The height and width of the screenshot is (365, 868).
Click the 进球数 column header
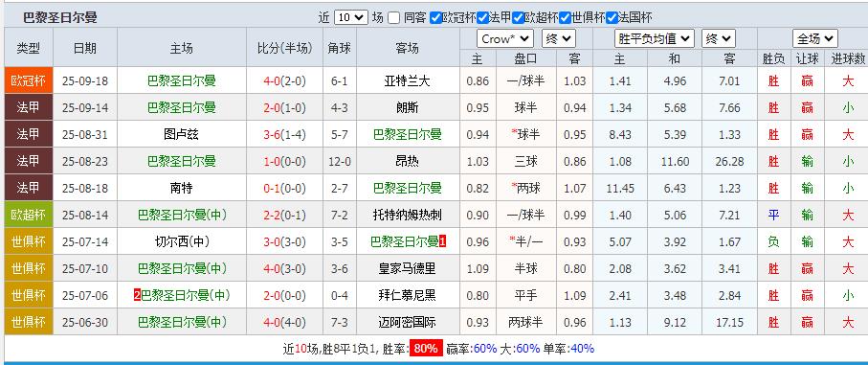click(x=847, y=58)
